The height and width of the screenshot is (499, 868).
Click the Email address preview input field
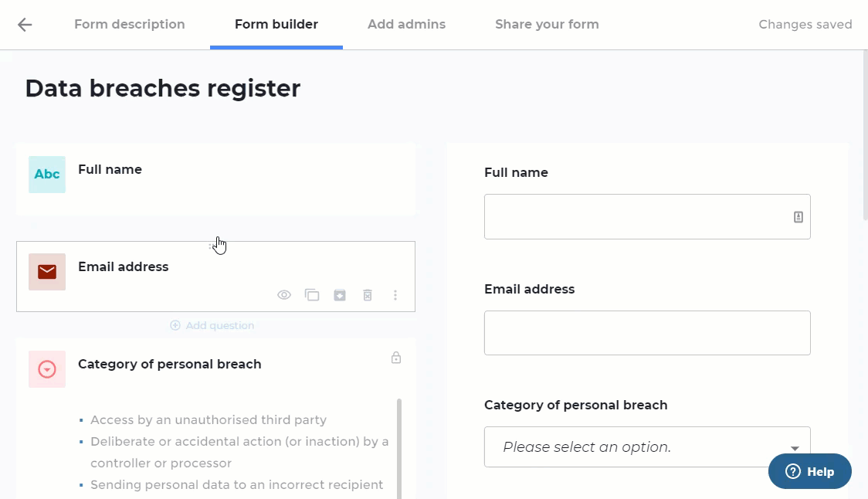[647, 333]
